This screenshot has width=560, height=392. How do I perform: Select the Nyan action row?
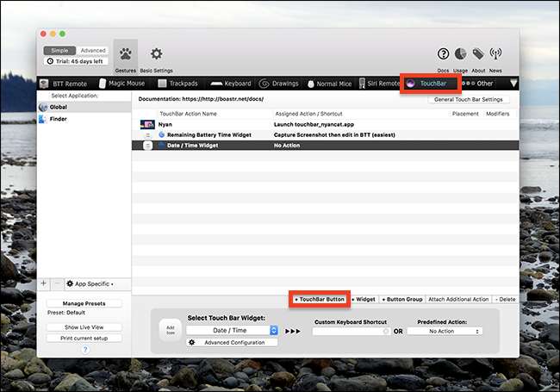[326, 125]
